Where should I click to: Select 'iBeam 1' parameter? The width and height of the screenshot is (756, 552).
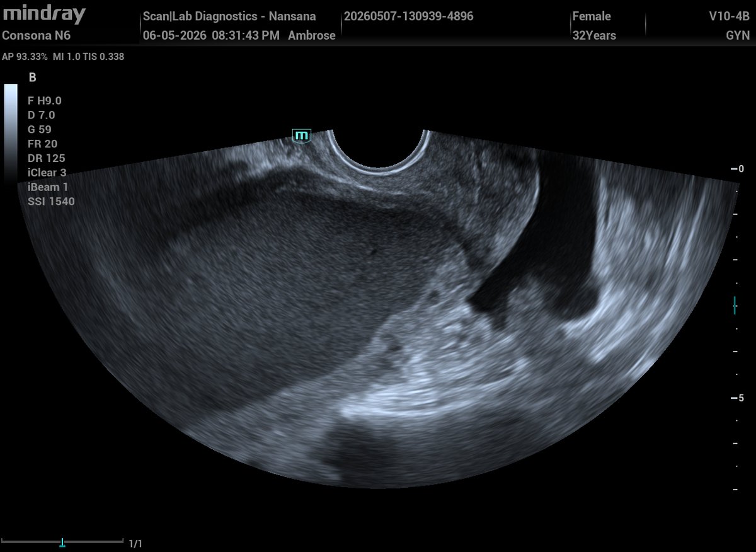coord(48,187)
